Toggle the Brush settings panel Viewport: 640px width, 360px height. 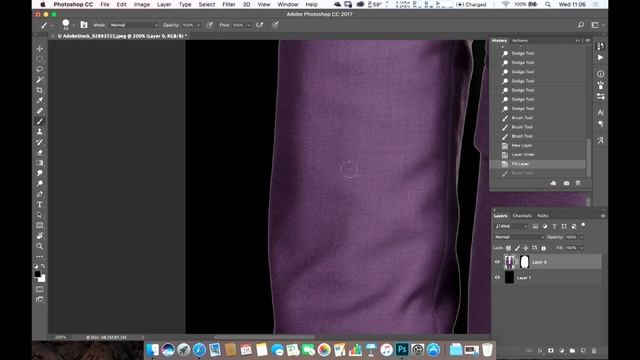(x=84, y=25)
